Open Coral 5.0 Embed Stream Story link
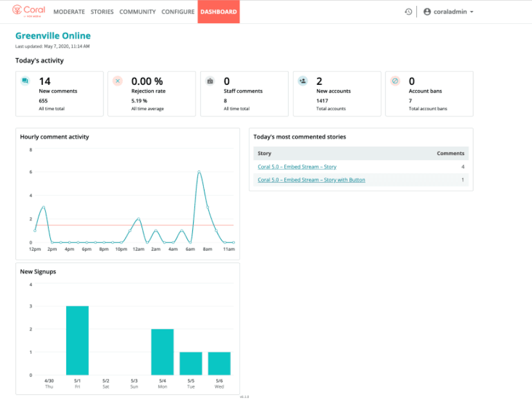The height and width of the screenshot is (400, 532). pos(297,167)
